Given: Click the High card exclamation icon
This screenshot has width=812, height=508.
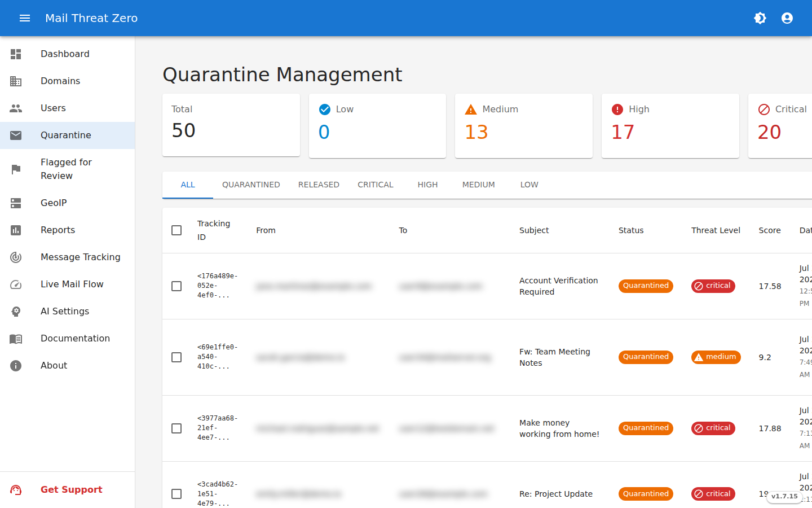Looking at the screenshot, I should (x=617, y=110).
